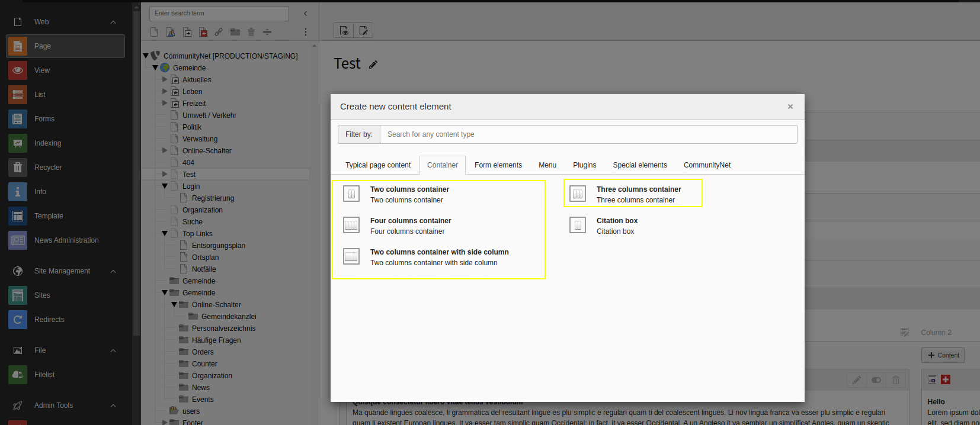Close the Create new content element dialog
The image size is (980, 425).
click(790, 107)
